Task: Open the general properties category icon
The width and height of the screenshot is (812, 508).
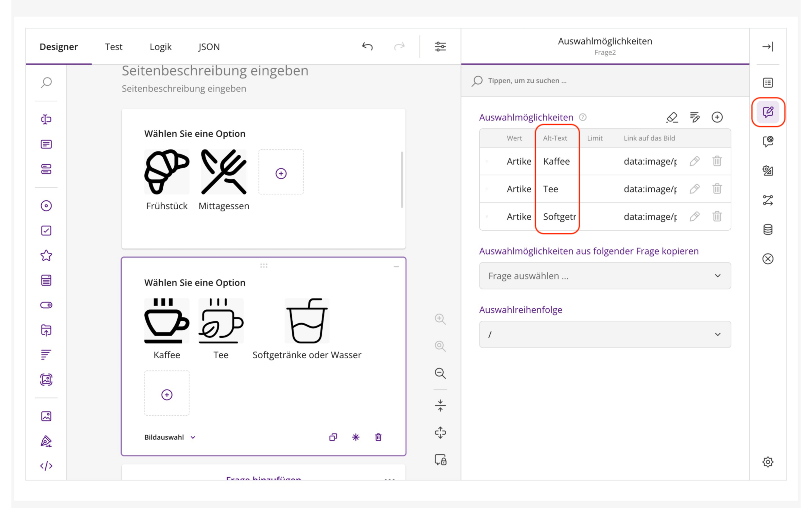Action: (768, 83)
